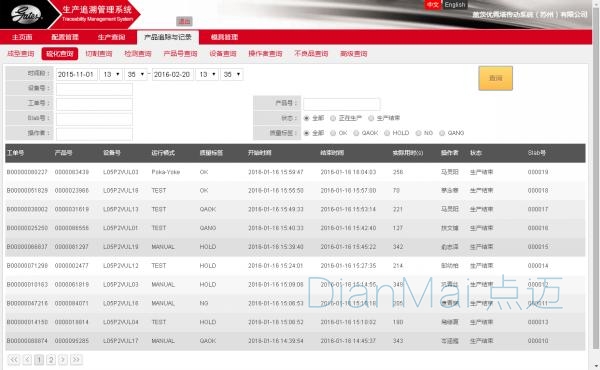This screenshot has width=600, height=370.
Task: Click the 退出 logout button
Action: pyautogui.click(x=184, y=21)
